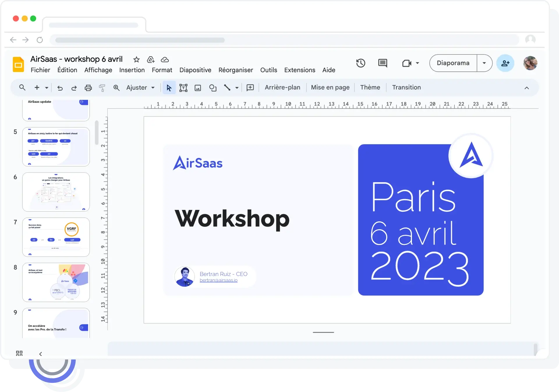The image size is (559, 392).
Task: Star the AirSaas presentation
Action: tap(136, 60)
